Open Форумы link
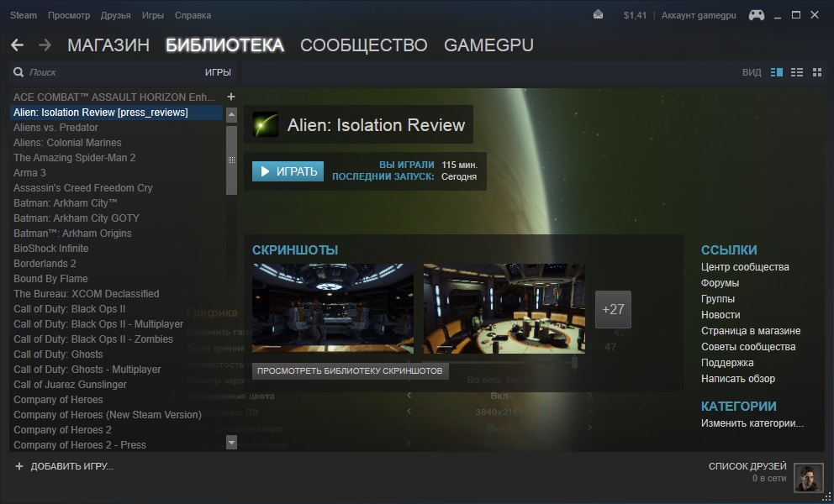 (x=720, y=283)
